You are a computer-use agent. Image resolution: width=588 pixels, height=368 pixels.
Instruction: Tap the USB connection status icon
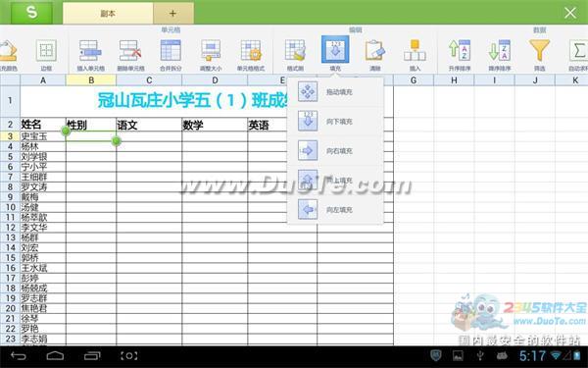(x=480, y=355)
